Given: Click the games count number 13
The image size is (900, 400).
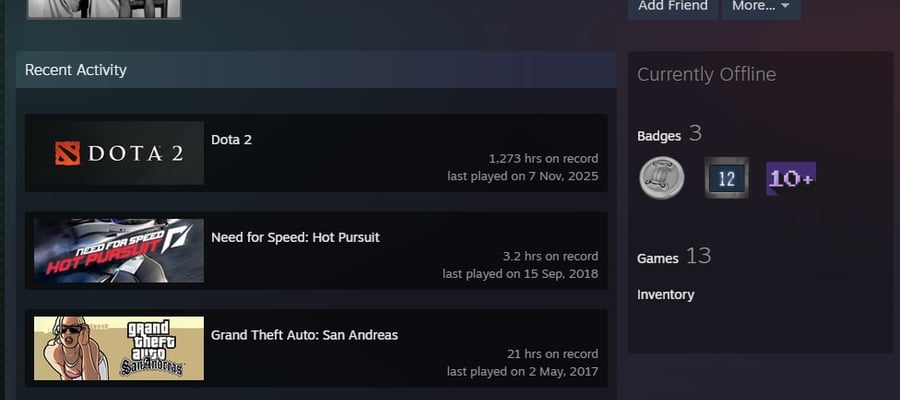Looking at the screenshot, I should point(699,255).
